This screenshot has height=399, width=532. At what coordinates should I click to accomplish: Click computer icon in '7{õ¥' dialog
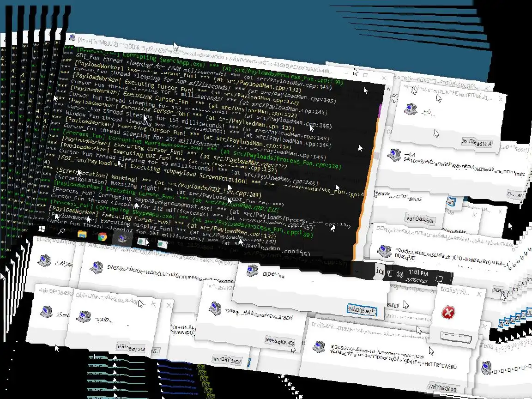point(215,308)
